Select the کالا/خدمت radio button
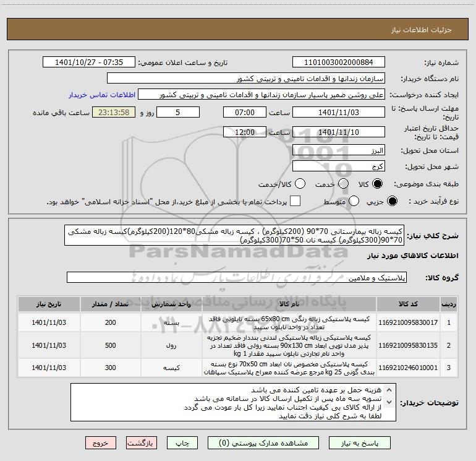Screen dimensions: 476x461 [x=300, y=184]
